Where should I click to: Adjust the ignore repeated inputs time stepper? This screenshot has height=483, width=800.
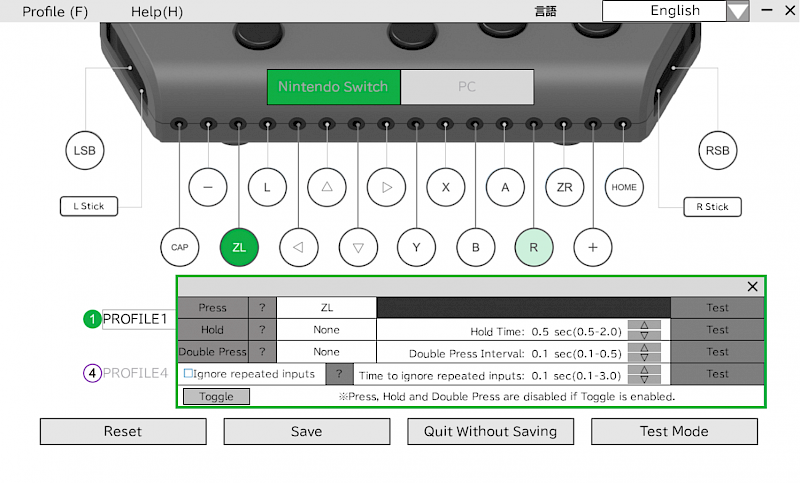644,374
